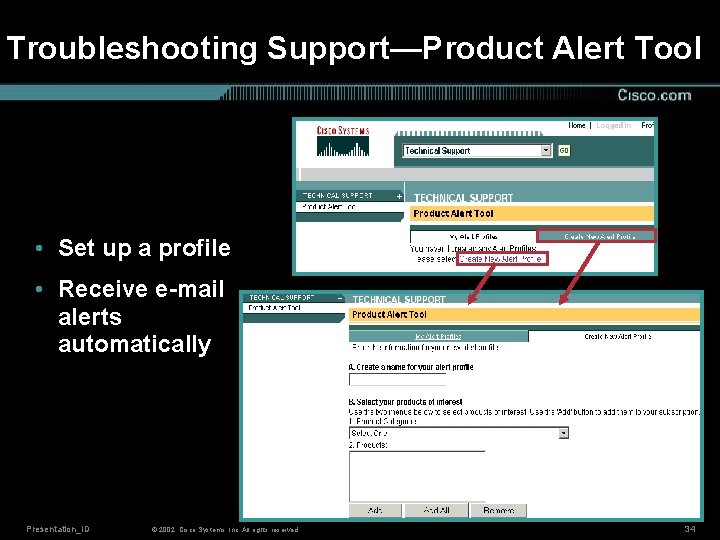Select Product Alert Tool in upper sidebar

[329, 207]
